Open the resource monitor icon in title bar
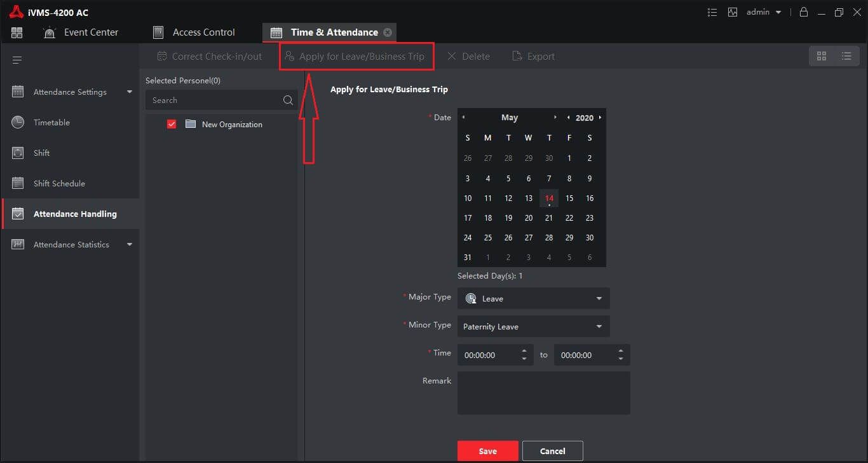The width and height of the screenshot is (868, 463). pos(733,12)
